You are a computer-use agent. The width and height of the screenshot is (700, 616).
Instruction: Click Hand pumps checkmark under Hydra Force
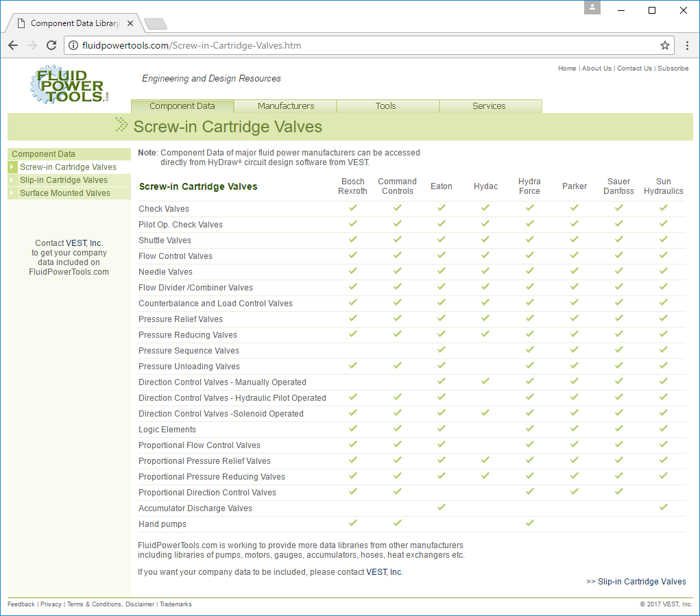529,523
